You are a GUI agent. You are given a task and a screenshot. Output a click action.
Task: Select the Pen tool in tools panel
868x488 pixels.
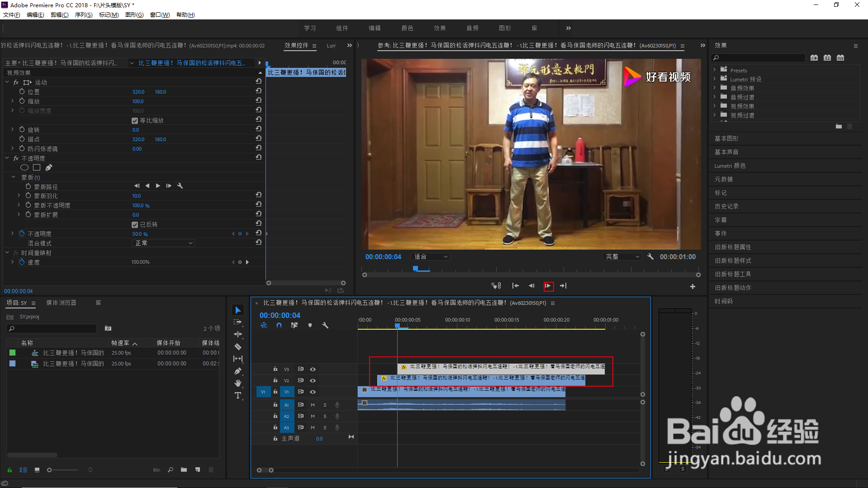coord(238,371)
